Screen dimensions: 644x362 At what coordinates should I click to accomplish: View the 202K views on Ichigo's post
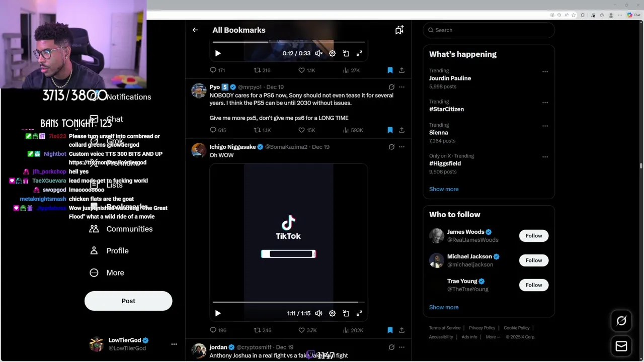[x=353, y=330]
